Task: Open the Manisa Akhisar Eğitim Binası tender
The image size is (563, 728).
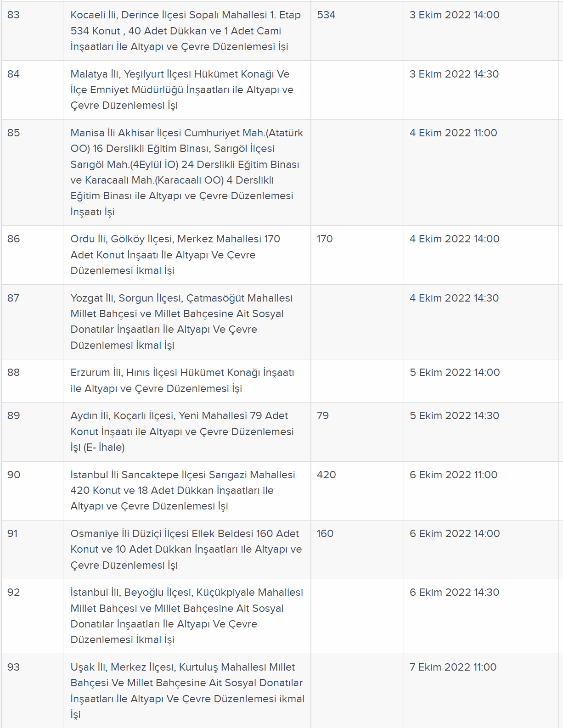Action: (187, 172)
